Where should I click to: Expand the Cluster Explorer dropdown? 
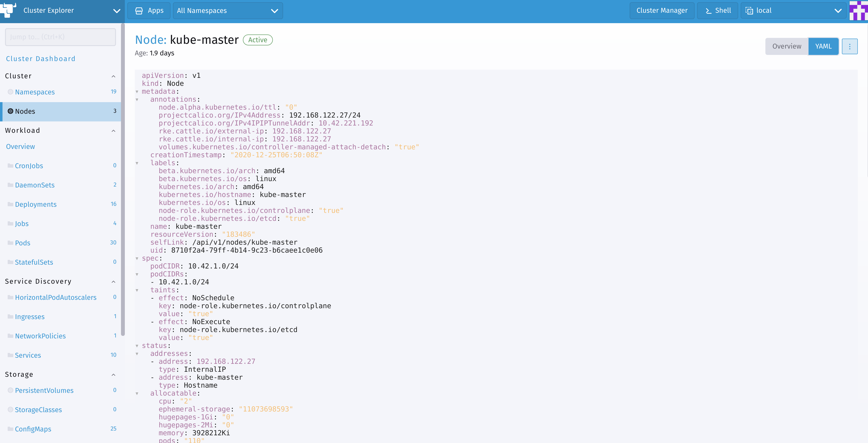(116, 11)
